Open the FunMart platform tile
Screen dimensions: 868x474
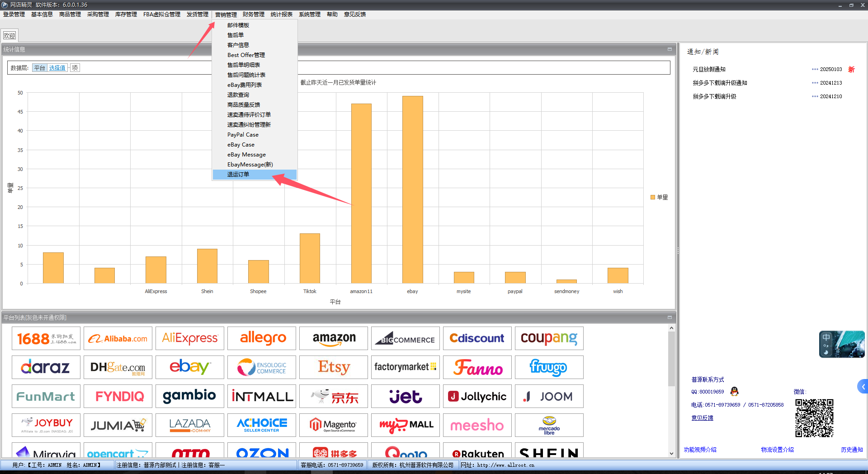point(46,396)
